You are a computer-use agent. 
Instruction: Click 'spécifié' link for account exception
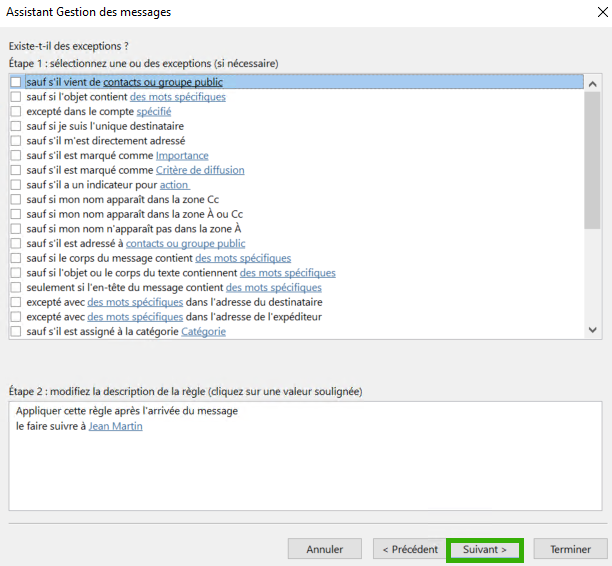(154, 112)
